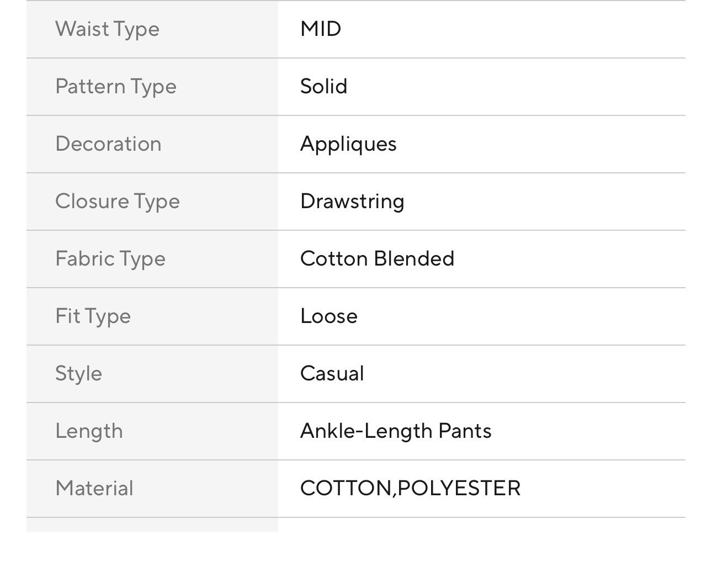712x588 pixels.
Task: Click the blank value cell below COTTON,POLYESTER
Action: point(481,525)
